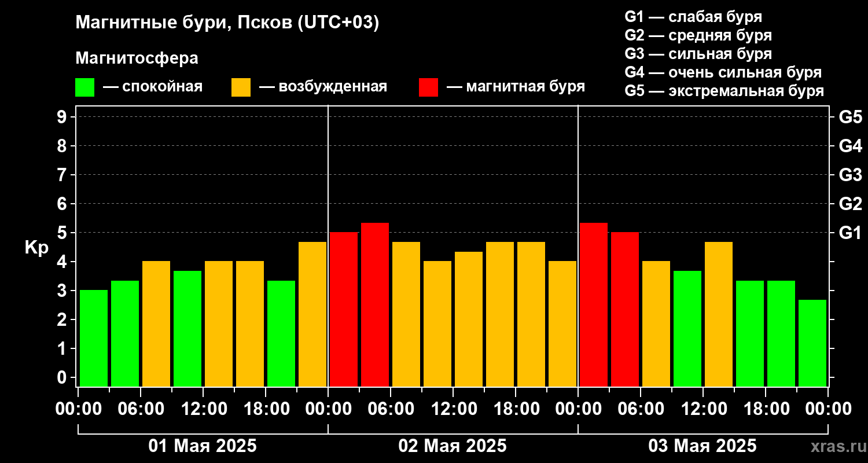The width and height of the screenshot is (868, 463).
Task: Click the Kp axis value '7'
Action: point(63,175)
